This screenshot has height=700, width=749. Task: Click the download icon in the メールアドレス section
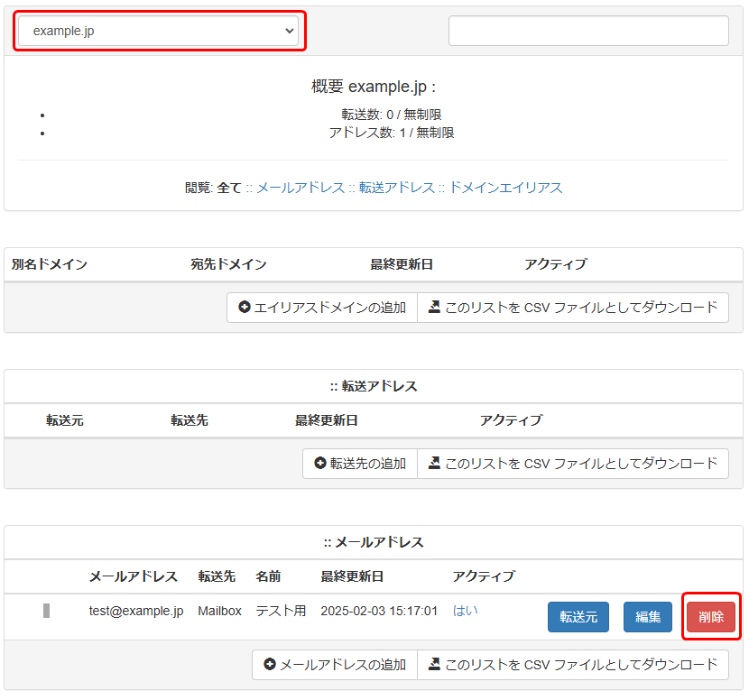434,664
